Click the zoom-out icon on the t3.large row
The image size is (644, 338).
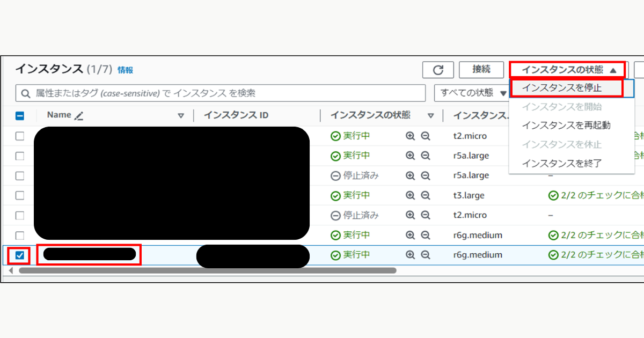(425, 195)
